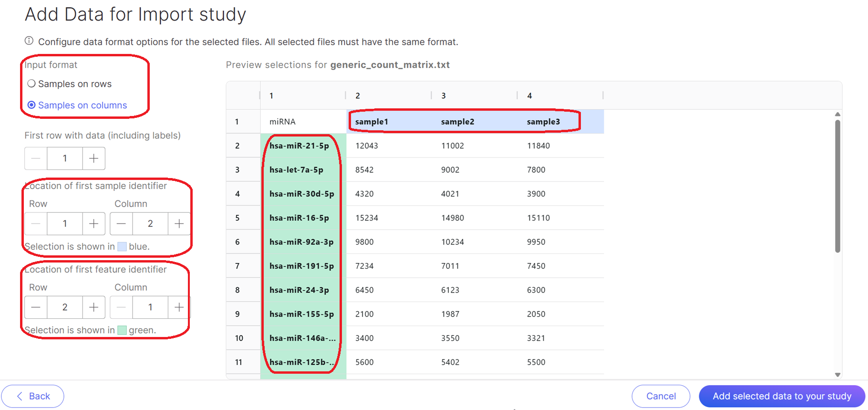The image size is (868, 410).
Task: Click the blue selection color swatch
Action: point(122,247)
